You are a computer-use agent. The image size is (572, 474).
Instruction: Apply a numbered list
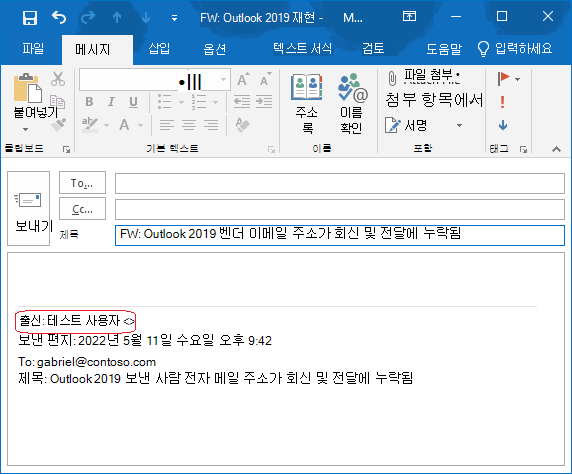click(199, 102)
